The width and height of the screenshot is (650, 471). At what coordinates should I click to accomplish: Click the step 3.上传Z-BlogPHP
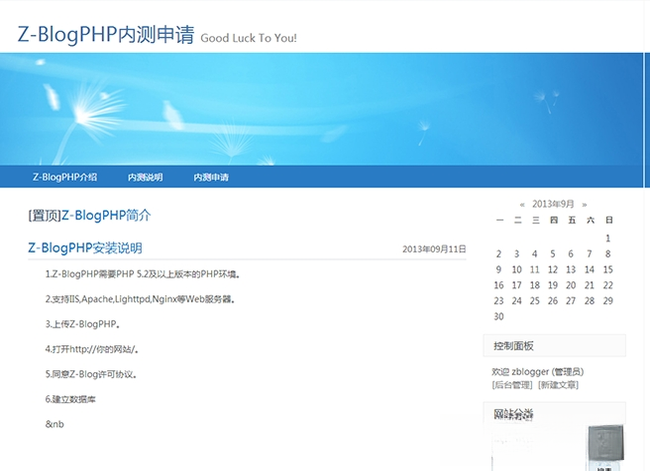click(x=83, y=324)
